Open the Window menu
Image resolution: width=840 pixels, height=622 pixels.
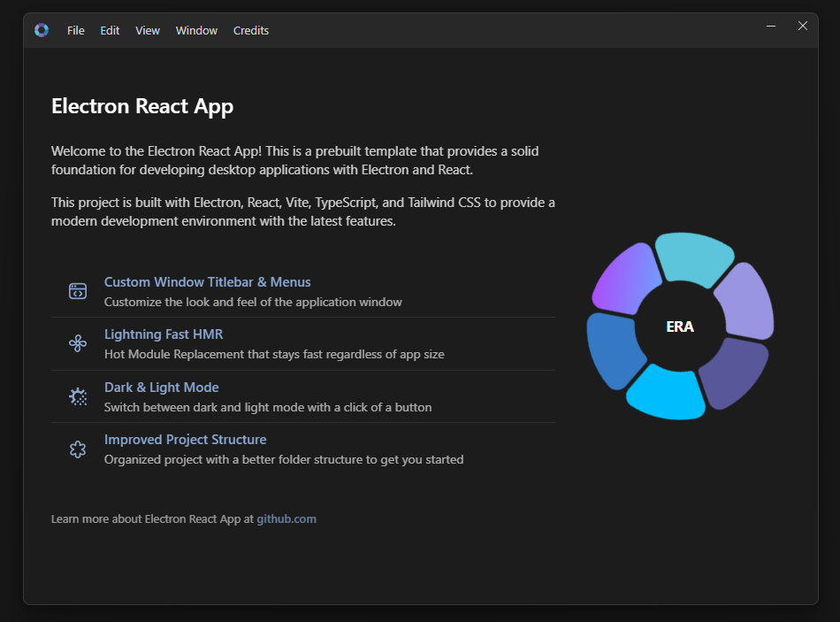[196, 30]
